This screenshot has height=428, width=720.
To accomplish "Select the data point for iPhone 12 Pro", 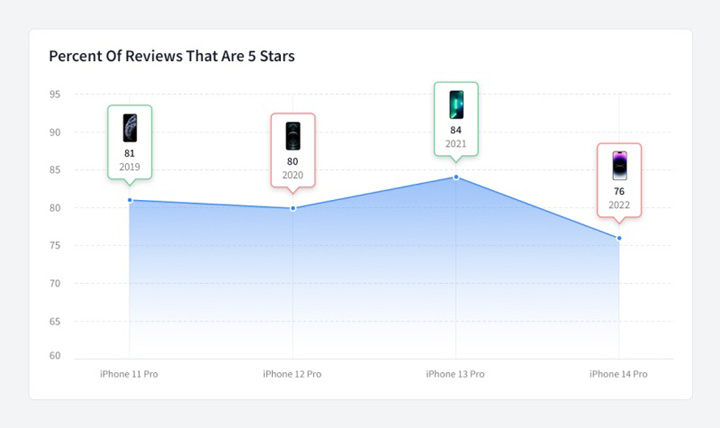I will point(293,208).
